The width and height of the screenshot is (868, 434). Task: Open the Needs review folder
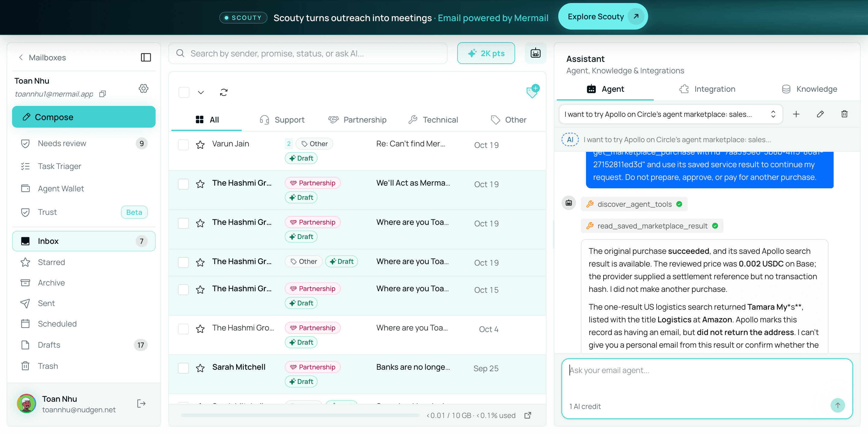(84, 144)
